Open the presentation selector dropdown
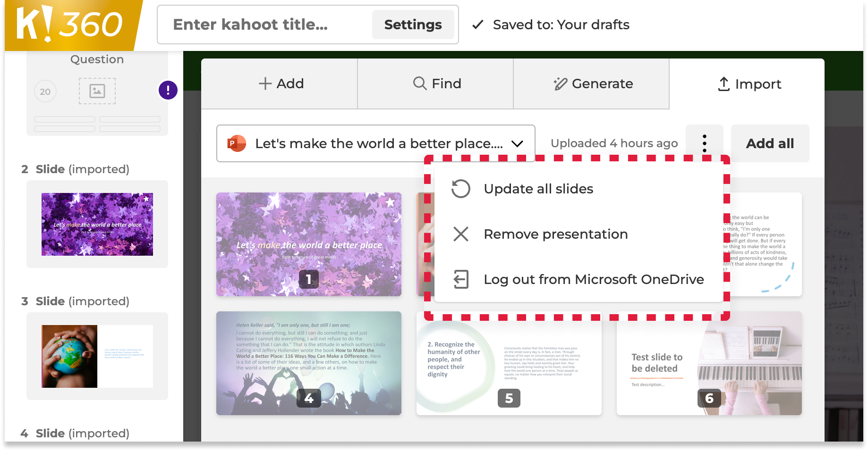868x451 pixels. (x=375, y=143)
